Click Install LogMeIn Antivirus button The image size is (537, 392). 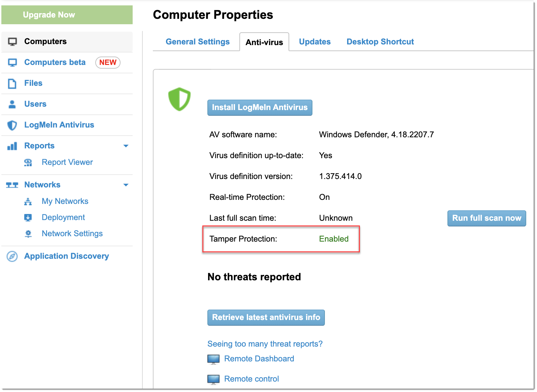[260, 108]
